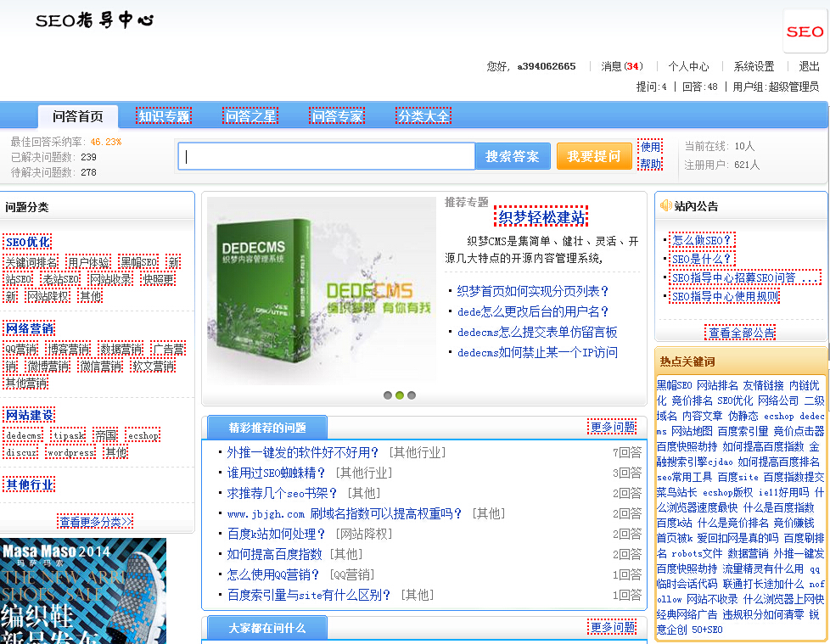Open question 百度k站如何处理？

tap(276, 534)
